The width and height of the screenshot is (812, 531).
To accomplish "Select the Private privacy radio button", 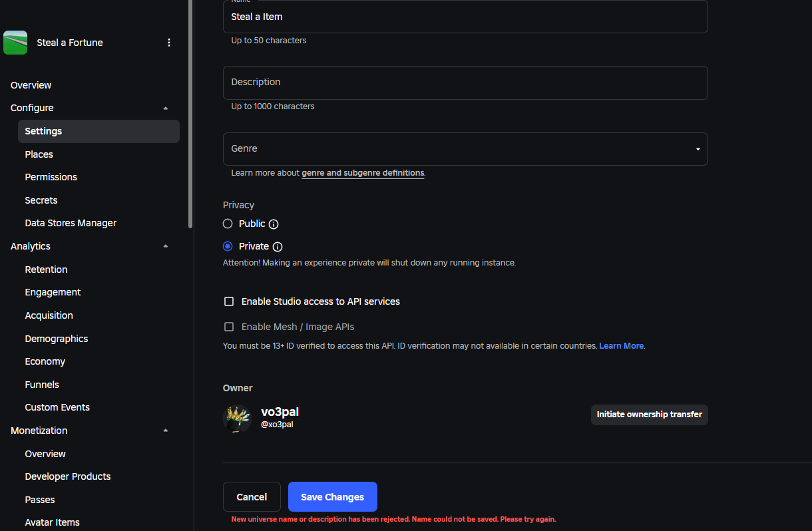I will coord(228,246).
